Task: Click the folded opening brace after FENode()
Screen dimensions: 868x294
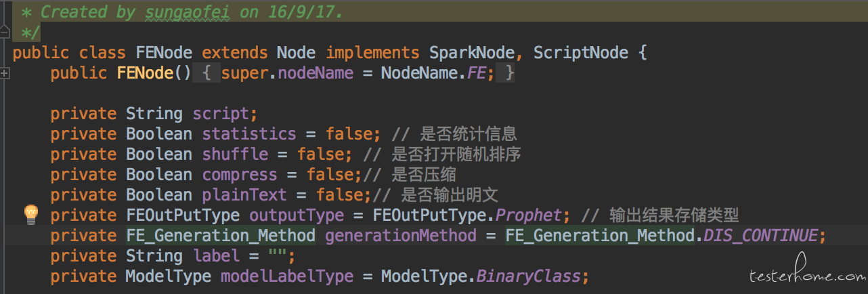Action: tap(207, 72)
